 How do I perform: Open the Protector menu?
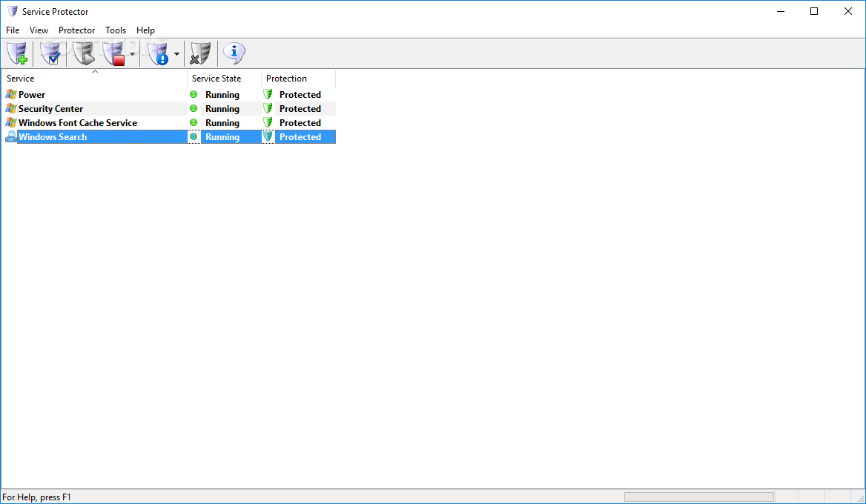pos(77,30)
